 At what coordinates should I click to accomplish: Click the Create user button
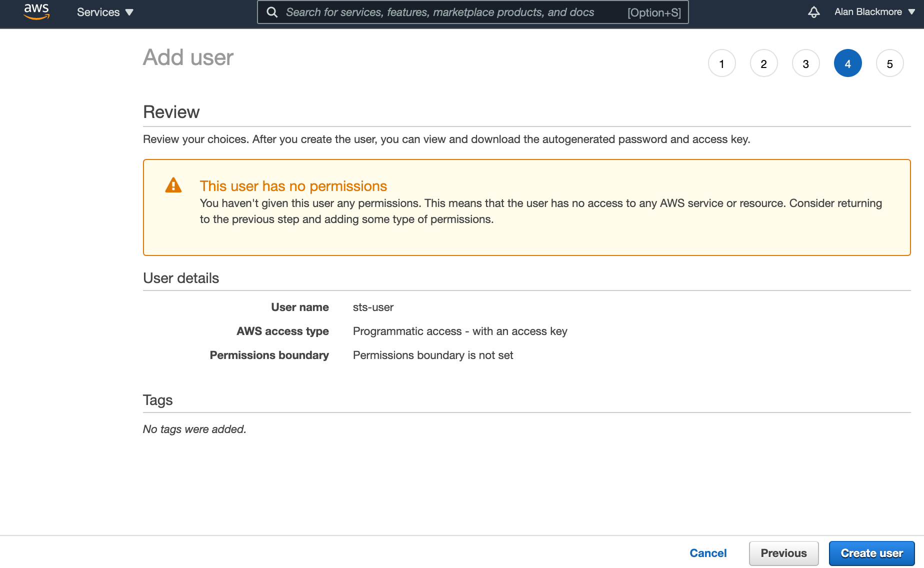(x=871, y=553)
